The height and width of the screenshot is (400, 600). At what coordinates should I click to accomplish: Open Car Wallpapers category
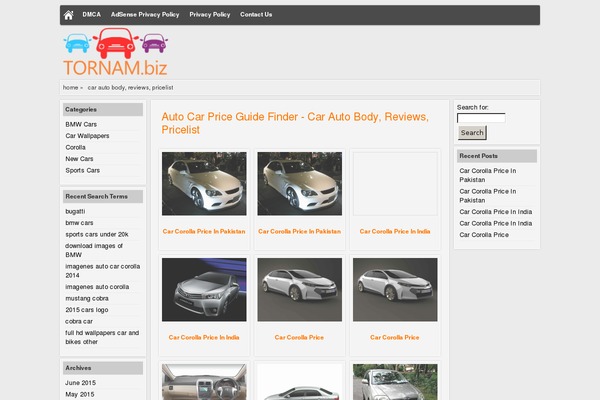(87, 136)
